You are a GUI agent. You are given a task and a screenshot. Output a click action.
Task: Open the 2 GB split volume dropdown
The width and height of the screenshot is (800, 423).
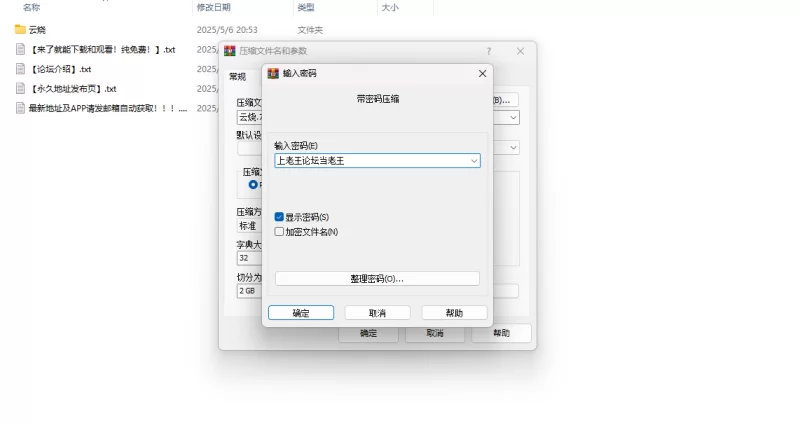click(249, 291)
